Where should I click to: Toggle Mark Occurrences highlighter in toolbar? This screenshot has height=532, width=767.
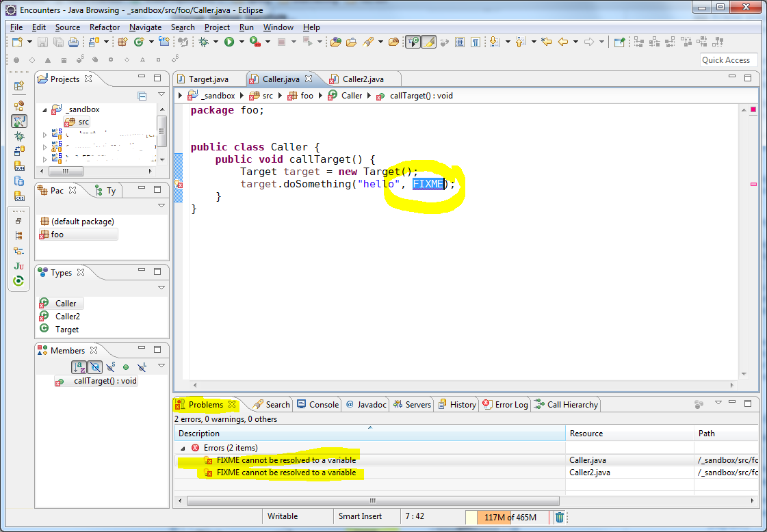(x=429, y=42)
